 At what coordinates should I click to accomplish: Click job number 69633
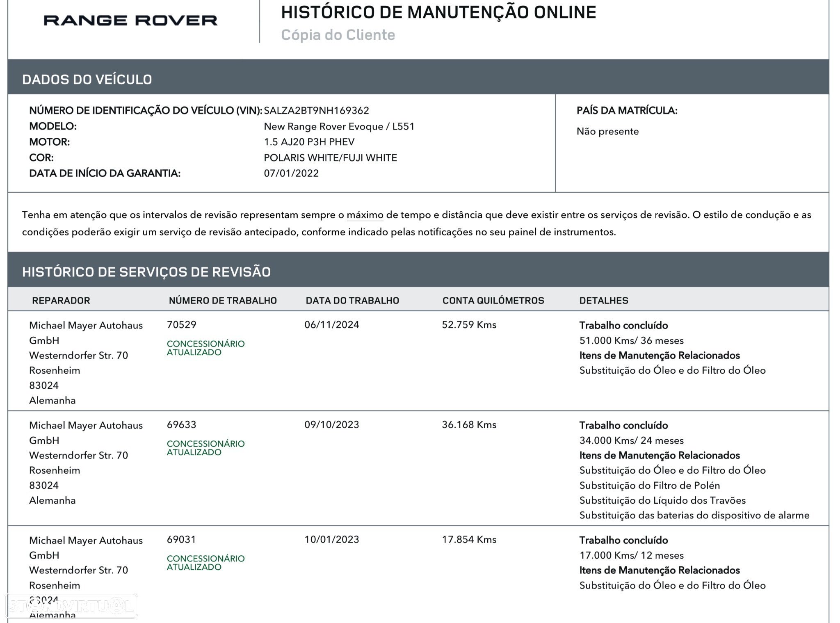click(x=181, y=424)
